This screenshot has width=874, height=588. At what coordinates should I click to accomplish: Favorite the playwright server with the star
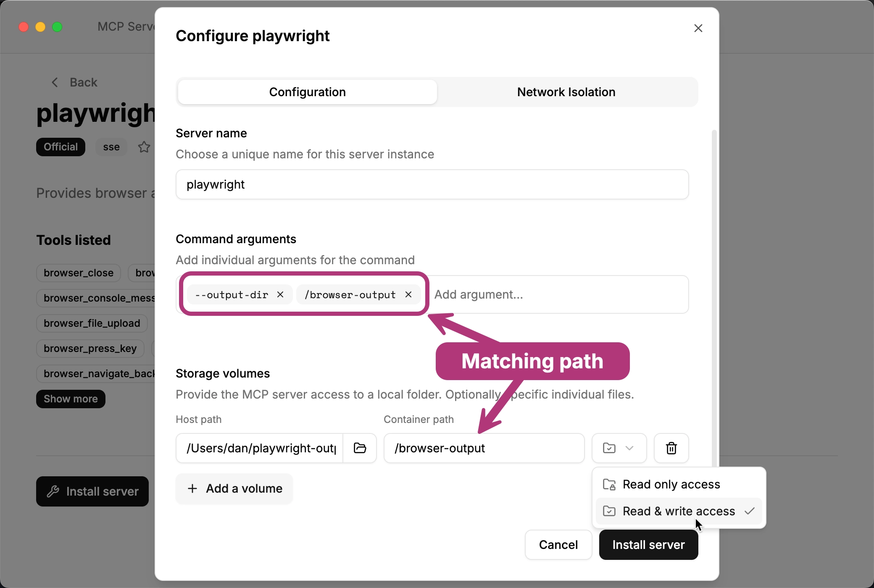pos(144,147)
